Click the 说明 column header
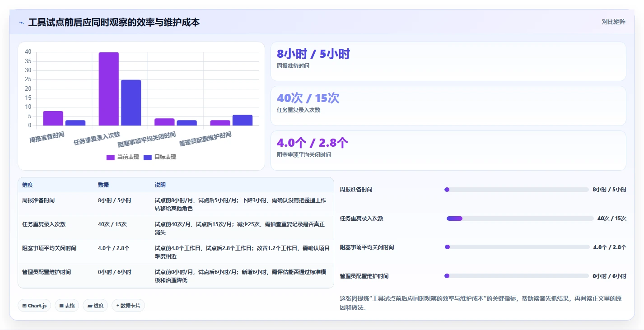Screen dimensions: 644x330 160,185
